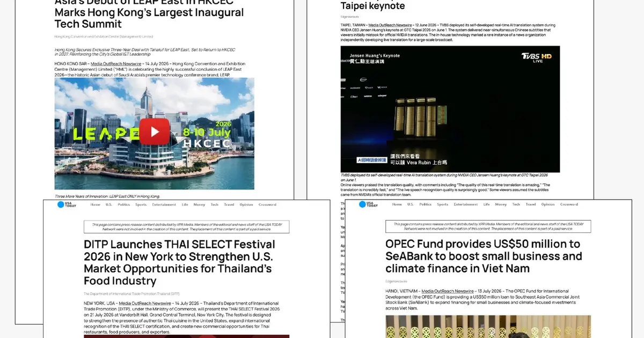The image size is (644, 338).
Task: Click the Jensen Huang keynote TVBS broadcast image
Action: click(450, 109)
